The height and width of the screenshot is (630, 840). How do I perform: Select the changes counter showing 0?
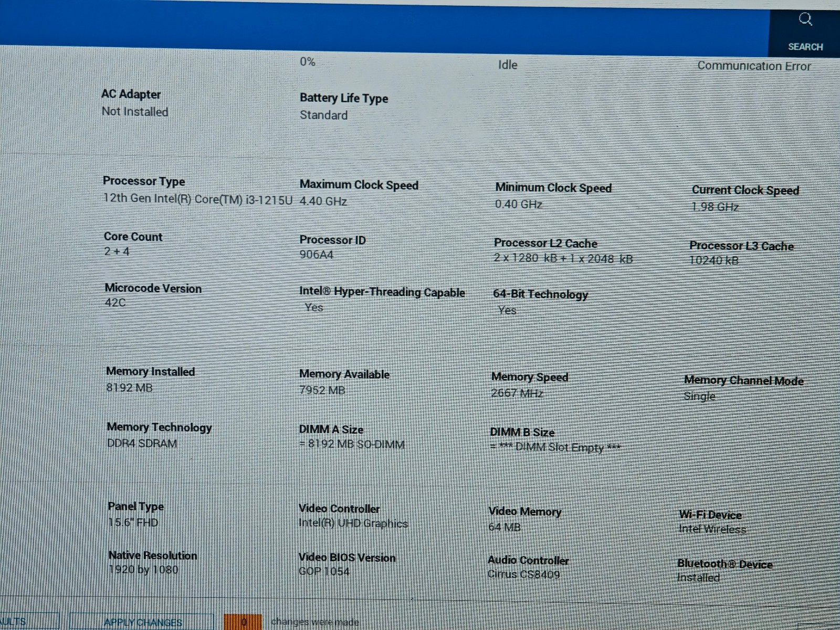point(243,622)
